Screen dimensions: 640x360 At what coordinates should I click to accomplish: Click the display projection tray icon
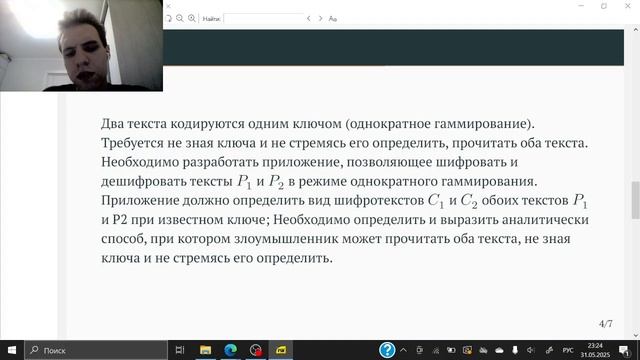tap(420, 350)
